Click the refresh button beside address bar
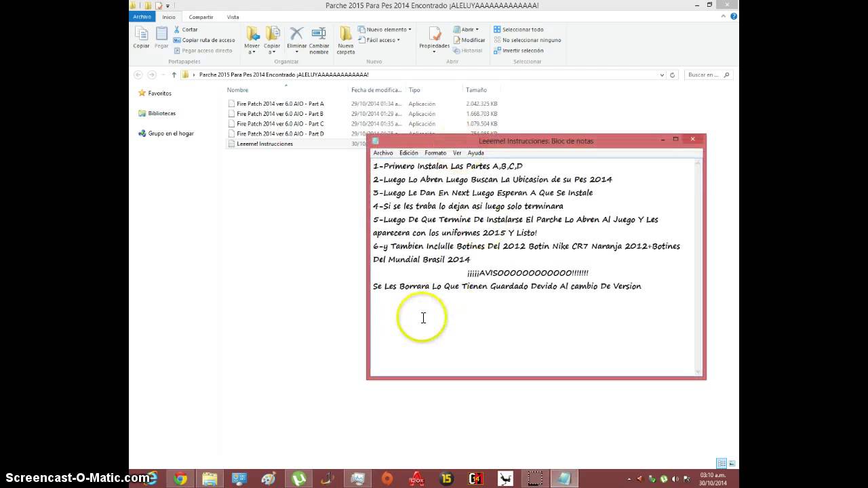This screenshot has height=488, width=868. (673, 75)
